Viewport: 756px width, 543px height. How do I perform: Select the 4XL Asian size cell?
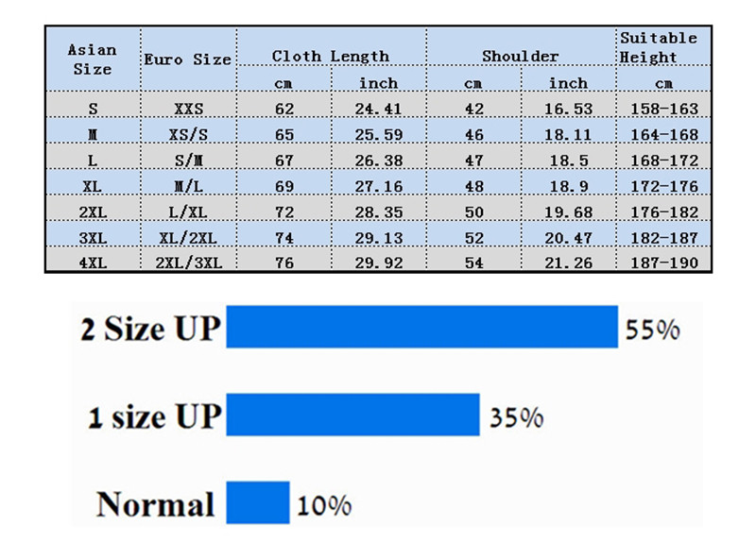pos(93,263)
